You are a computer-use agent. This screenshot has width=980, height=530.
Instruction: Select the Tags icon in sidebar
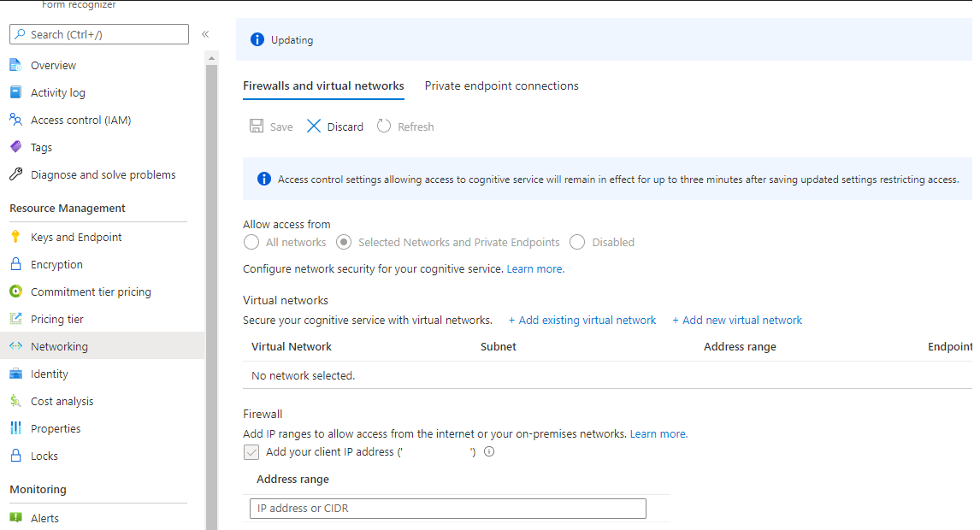pos(15,146)
